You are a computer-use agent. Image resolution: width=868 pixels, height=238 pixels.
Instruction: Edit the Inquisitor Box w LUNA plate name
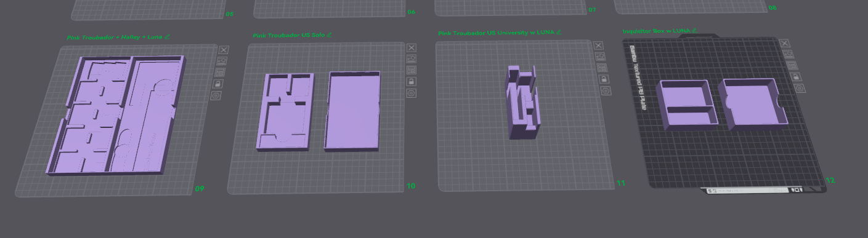tap(694, 30)
